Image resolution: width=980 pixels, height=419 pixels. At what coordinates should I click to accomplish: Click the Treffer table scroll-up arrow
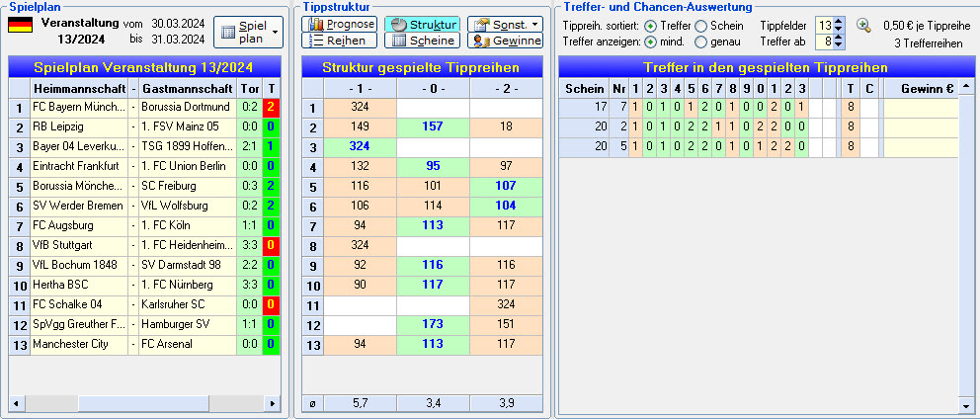point(966,86)
